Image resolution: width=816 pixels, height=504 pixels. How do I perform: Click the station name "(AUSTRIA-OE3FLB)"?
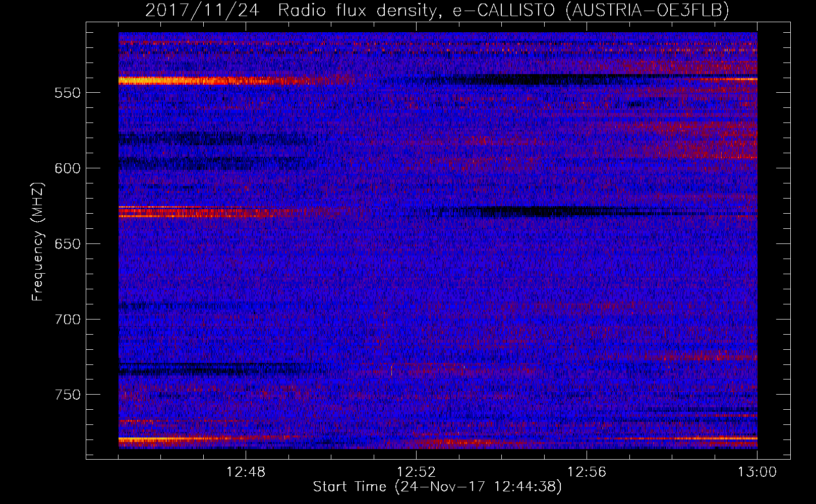tap(648, 10)
